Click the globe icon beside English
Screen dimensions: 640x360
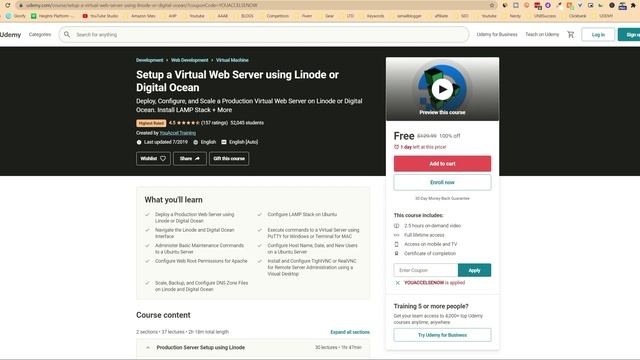pyautogui.click(x=196, y=142)
